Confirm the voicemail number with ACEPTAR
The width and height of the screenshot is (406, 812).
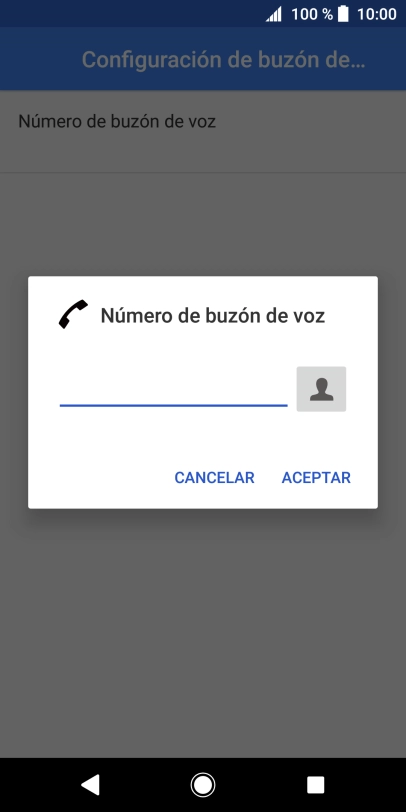tap(316, 477)
